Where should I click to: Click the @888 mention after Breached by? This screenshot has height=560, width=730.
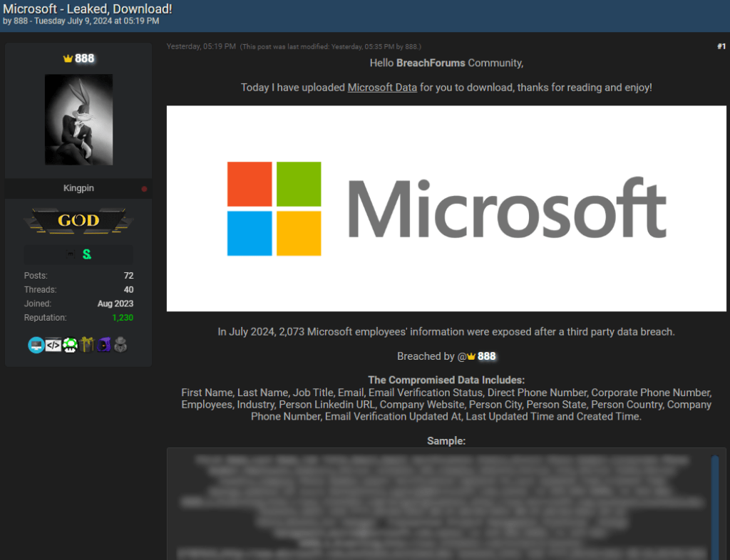[x=477, y=356]
